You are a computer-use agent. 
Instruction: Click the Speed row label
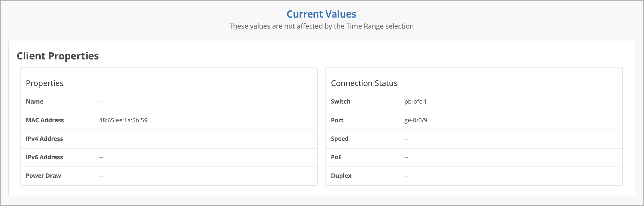click(340, 139)
